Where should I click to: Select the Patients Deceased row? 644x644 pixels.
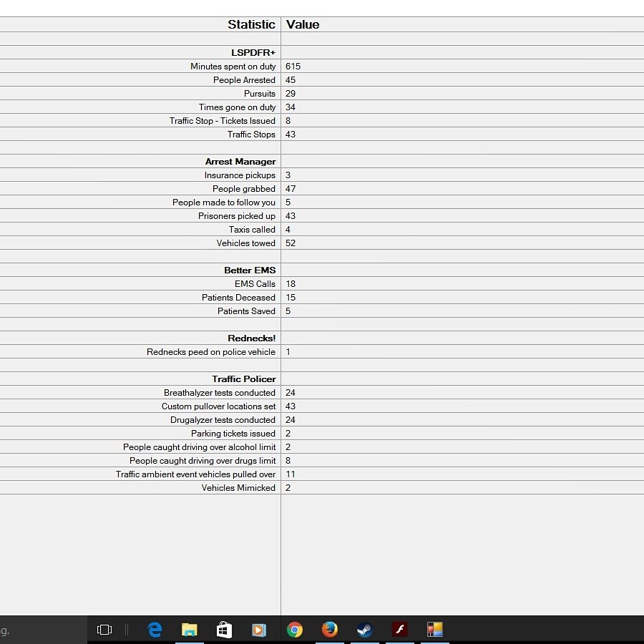[238, 298]
